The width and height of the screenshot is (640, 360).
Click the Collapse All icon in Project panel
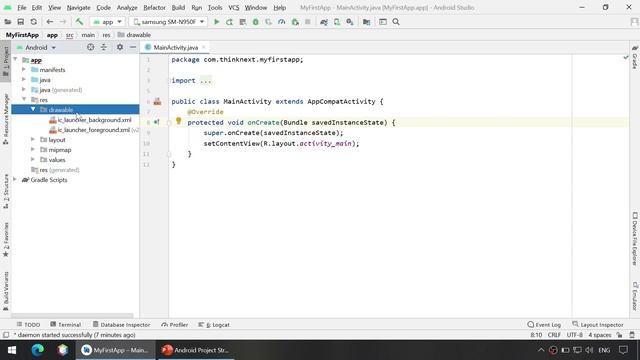click(x=104, y=47)
